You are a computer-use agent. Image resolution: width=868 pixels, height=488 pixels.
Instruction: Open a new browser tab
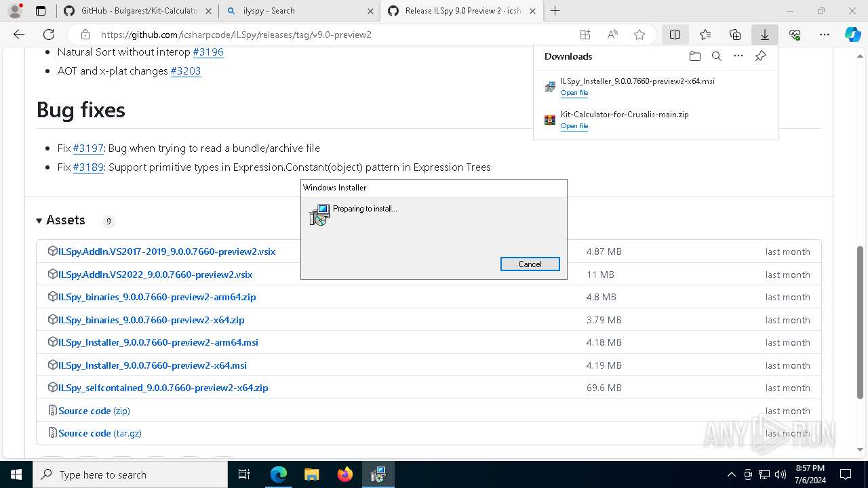(555, 11)
